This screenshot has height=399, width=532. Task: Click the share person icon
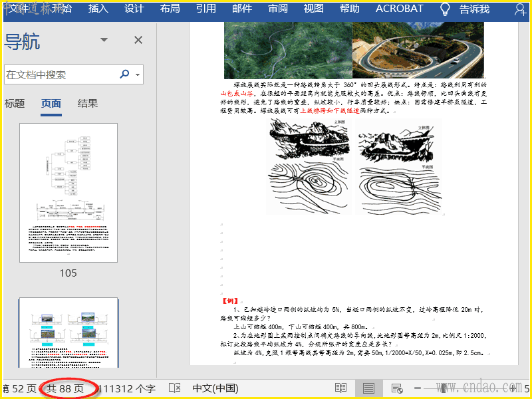click(x=520, y=9)
